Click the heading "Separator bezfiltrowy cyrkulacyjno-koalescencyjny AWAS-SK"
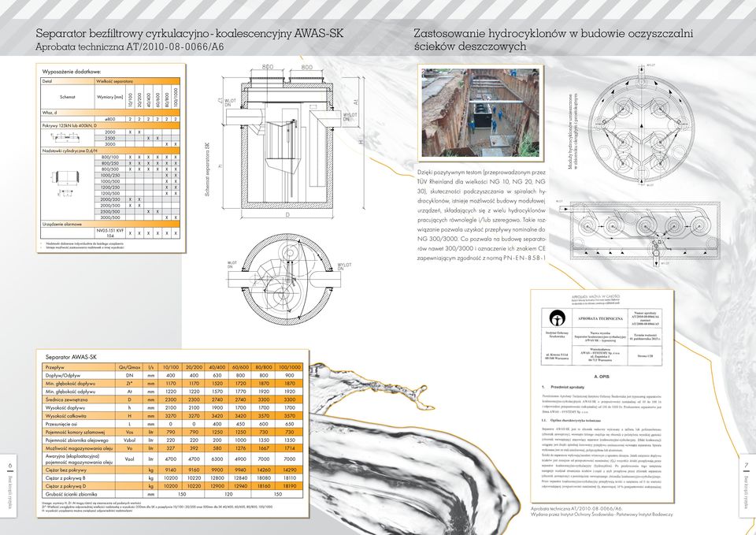Viewport: 756px width, 535px height. 190,34
